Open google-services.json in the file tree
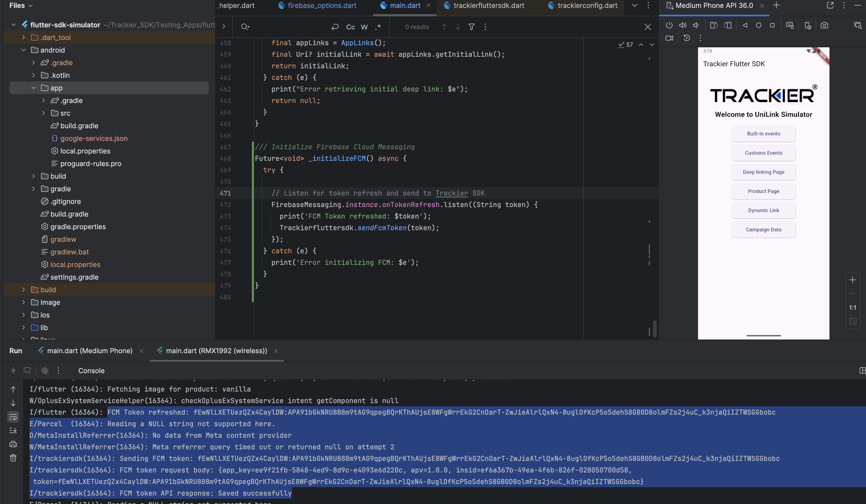 point(94,138)
